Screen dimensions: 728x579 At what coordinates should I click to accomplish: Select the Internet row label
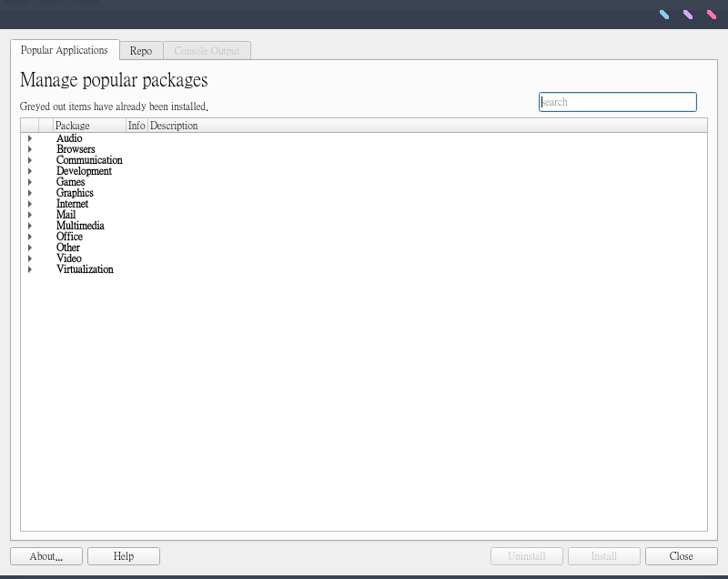tap(73, 204)
